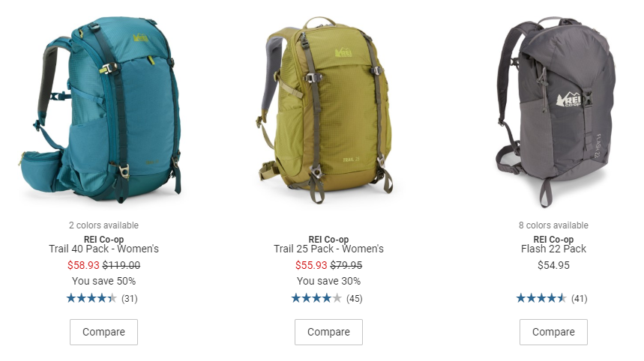The width and height of the screenshot is (644, 361).
Task: Open the green Trail 25 Pack image
Action: (x=326, y=110)
